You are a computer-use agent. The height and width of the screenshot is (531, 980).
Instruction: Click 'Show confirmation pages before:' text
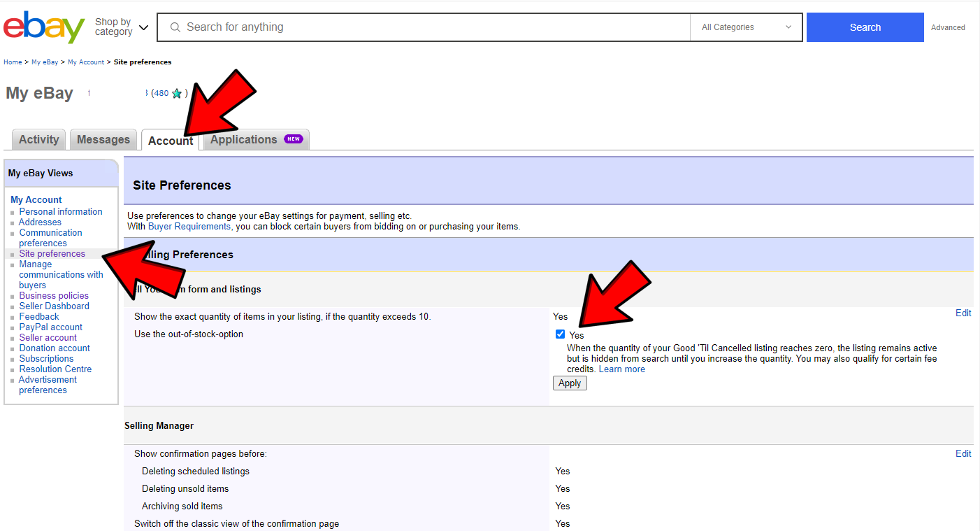click(201, 453)
